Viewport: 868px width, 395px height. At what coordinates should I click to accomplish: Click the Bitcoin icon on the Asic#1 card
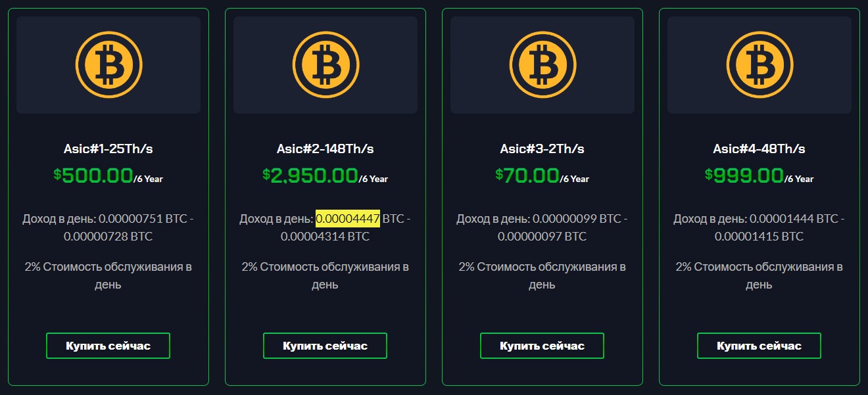click(x=108, y=65)
